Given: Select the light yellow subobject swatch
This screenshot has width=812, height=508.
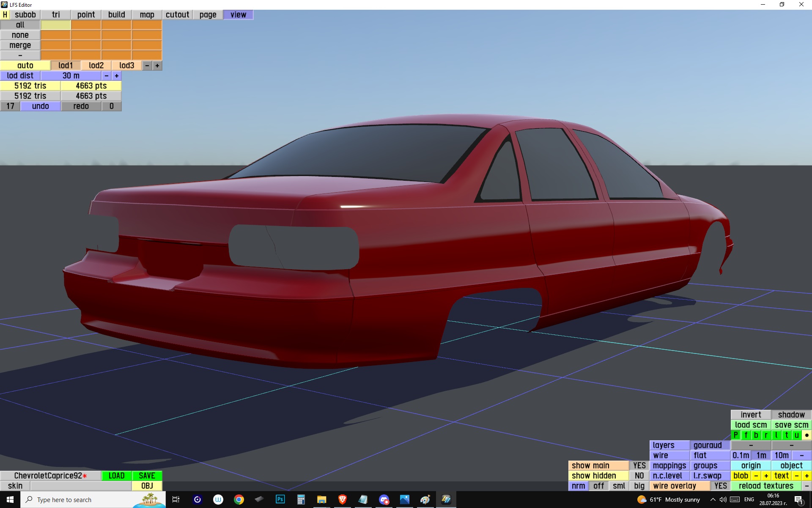Looking at the screenshot, I should (56, 25).
